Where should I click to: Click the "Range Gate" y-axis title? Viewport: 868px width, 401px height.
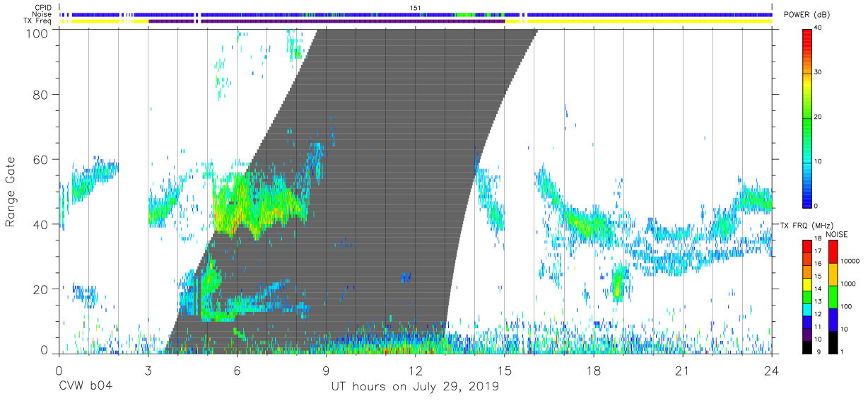[11, 192]
